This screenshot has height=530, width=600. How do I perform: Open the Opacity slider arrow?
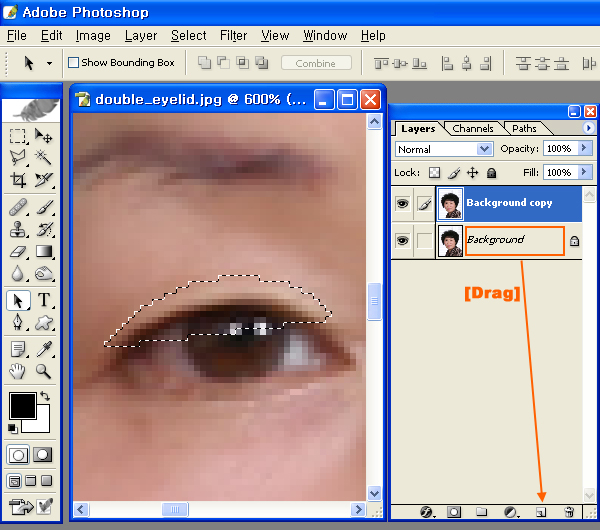click(584, 148)
